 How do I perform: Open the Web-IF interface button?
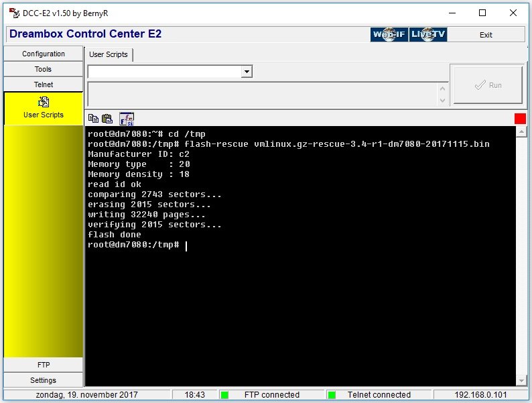click(389, 34)
